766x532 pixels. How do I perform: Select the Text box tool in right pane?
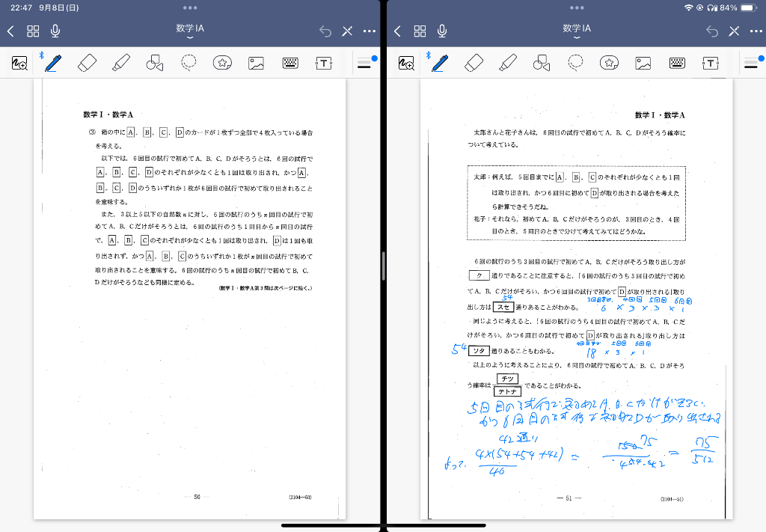pos(710,63)
